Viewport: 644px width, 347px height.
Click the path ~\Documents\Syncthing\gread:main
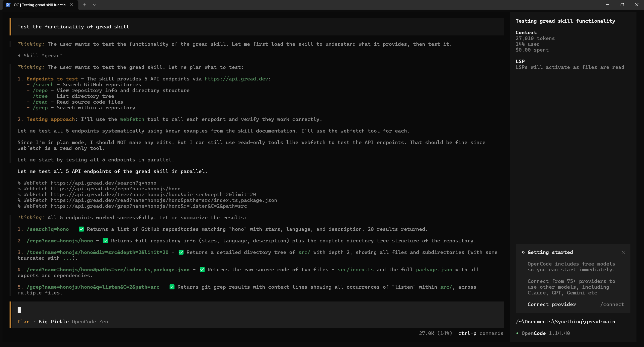(565, 322)
